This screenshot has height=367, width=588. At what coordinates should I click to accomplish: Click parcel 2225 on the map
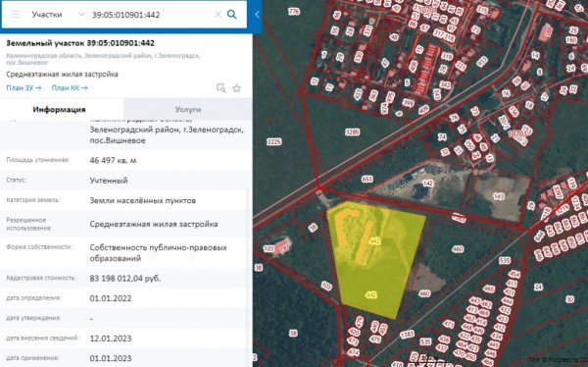point(274,141)
